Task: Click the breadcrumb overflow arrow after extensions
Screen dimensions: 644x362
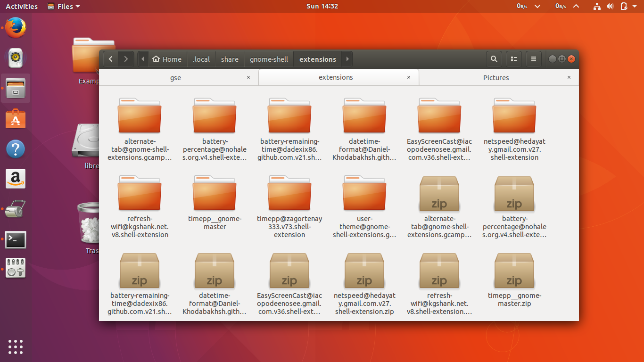Action: pos(347,59)
